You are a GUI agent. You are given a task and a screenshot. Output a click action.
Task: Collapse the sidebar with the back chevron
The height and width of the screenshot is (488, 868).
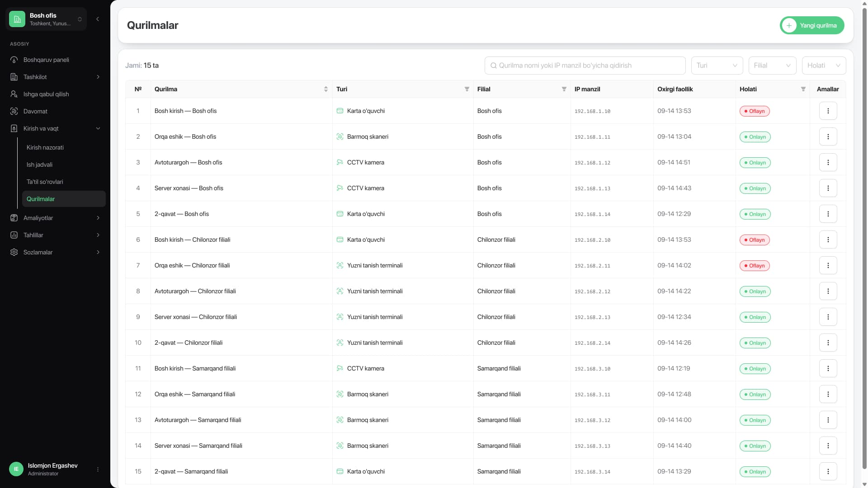pyautogui.click(x=98, y=19)
